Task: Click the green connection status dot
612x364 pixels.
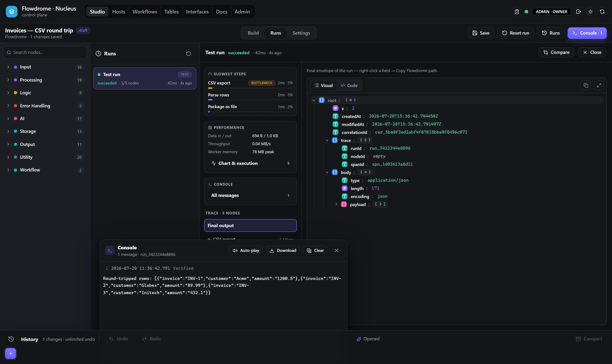Action: click(x=526, y=11)
